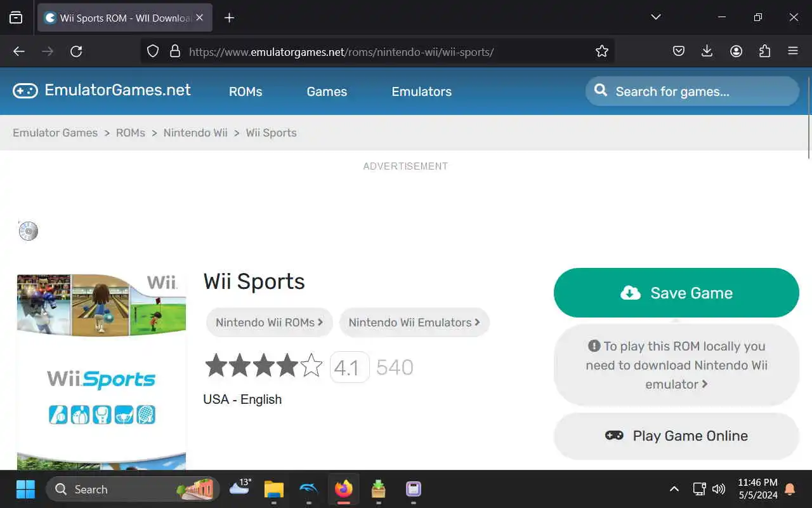Click the forward navigation arrow

point(48,51)
